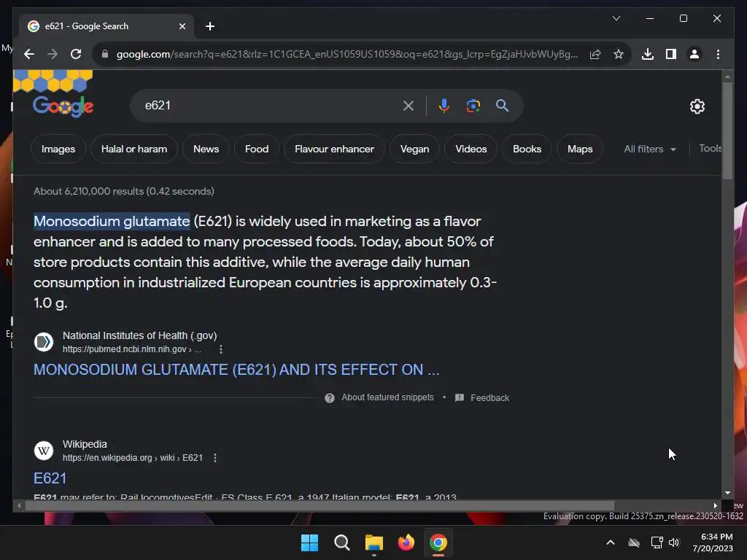Viewport: 747px width, 560px height.
Task: Open Windows taskbar search
Action: pyautogui.click(x=341, y=542)
